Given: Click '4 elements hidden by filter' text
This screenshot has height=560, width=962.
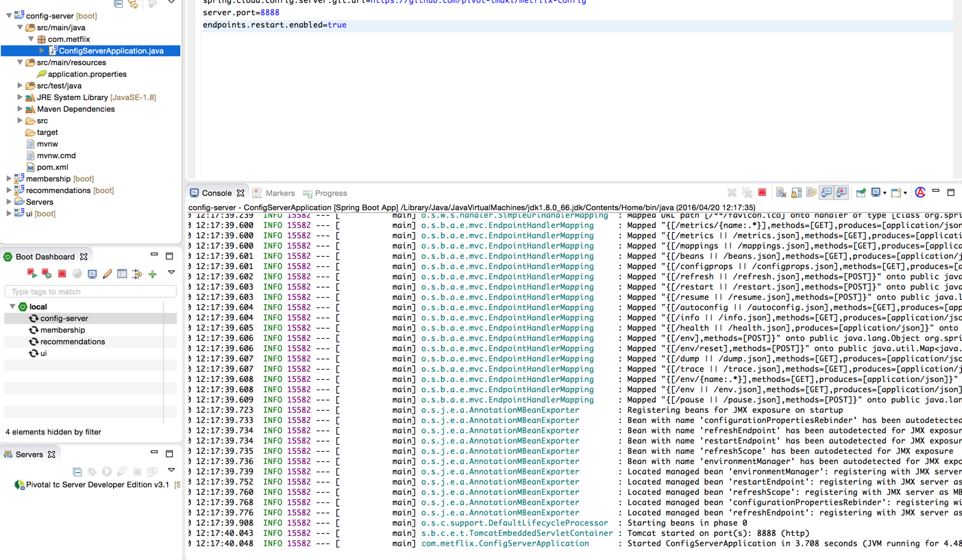Looking at the screenshot, I should [x=53, y=432].
